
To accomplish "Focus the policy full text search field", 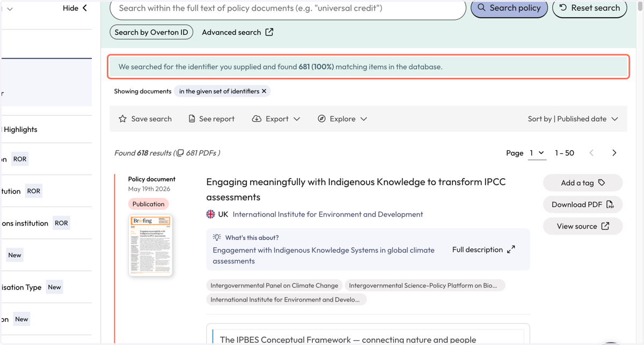I will pos(288,9).
